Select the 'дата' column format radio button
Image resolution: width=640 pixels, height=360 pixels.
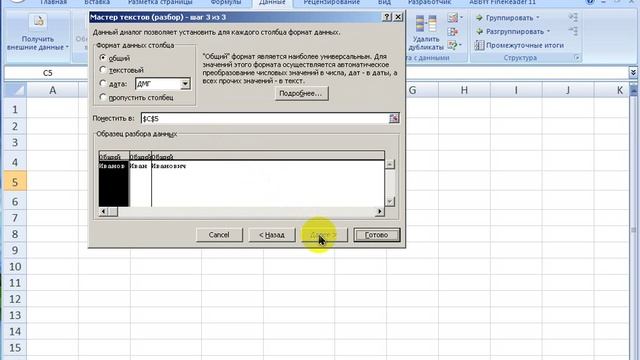point(103,83)
